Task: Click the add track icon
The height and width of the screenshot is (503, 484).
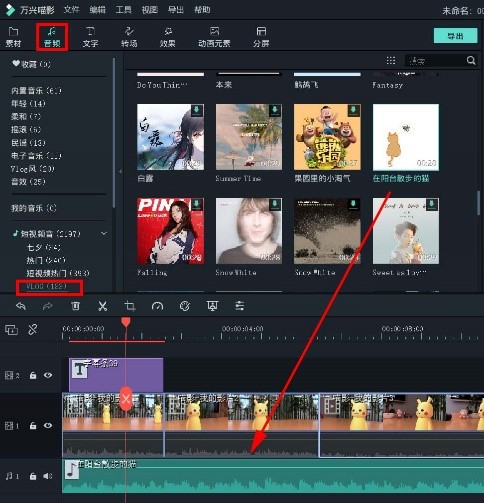Action: (x=11, y=330)
